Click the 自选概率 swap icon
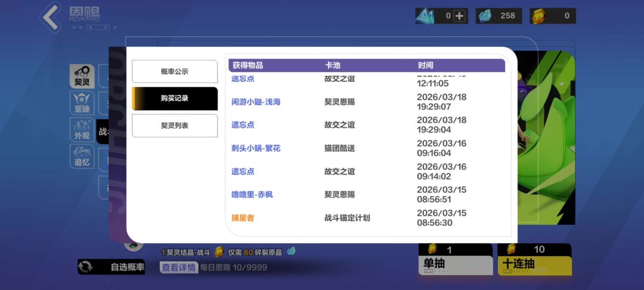This screenshot has height=290, width=644. tap(86, 267)
